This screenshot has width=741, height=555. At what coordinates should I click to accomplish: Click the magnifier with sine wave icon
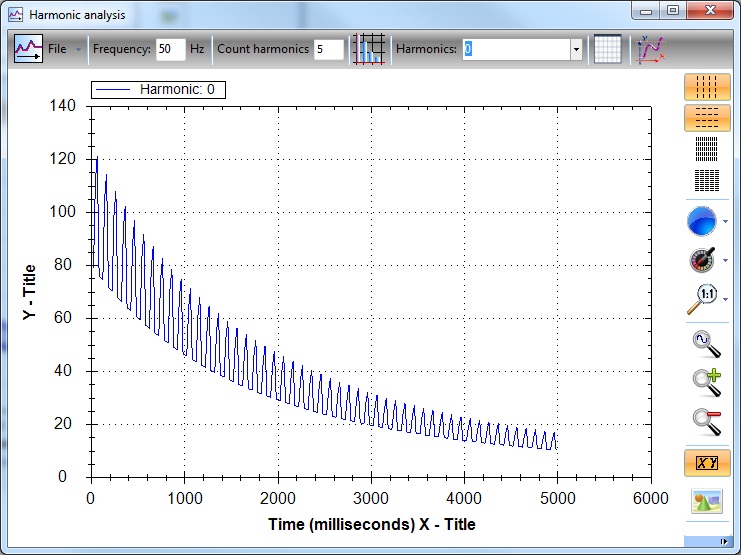[707, 344]
